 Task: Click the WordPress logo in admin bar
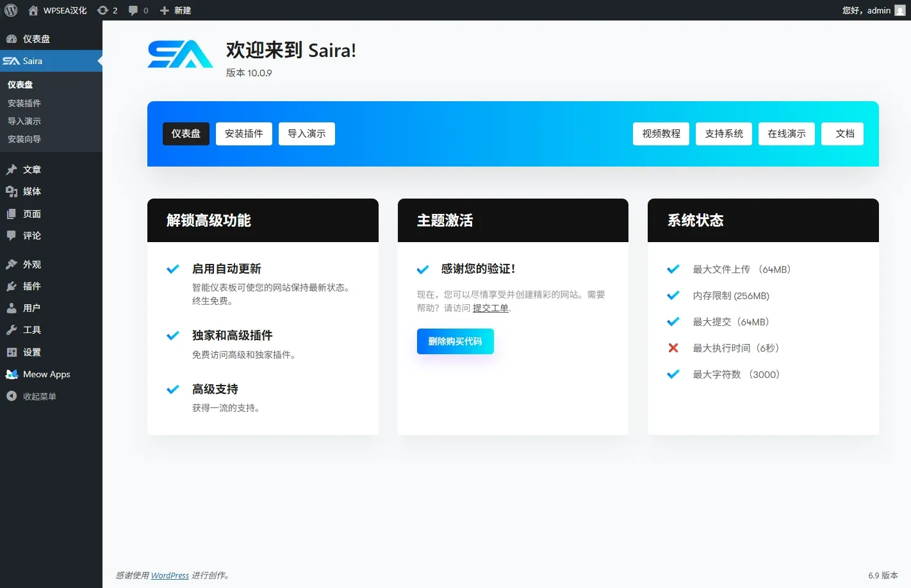pos(11,10)
